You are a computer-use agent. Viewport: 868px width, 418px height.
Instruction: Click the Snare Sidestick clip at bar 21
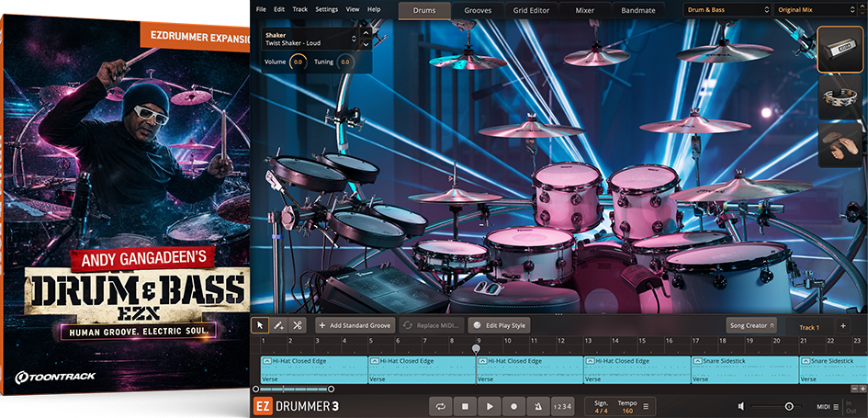coord(833,370)
